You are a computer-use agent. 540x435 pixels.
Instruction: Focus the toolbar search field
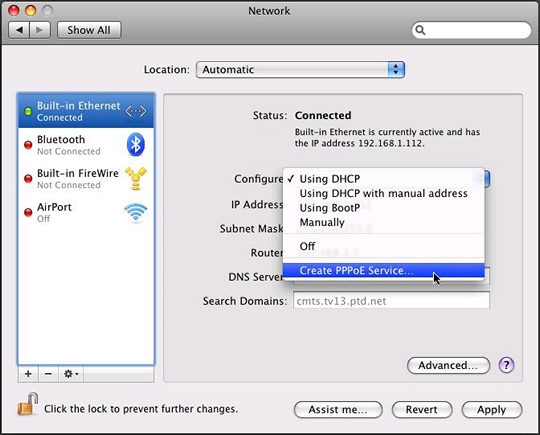(471, 30)
